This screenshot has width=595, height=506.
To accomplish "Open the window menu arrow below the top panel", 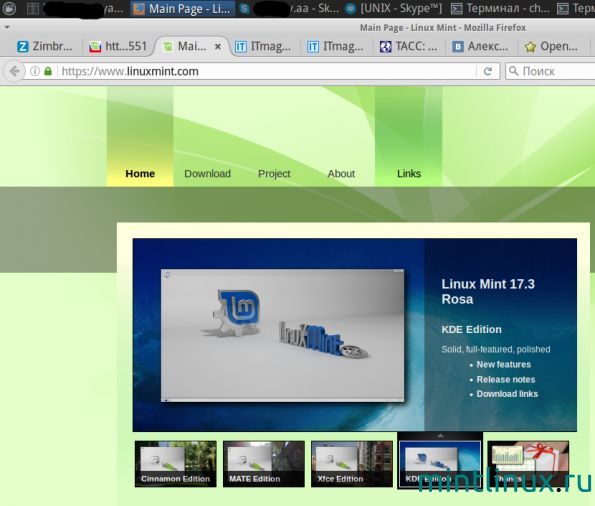I will click(x=6, y=27).
